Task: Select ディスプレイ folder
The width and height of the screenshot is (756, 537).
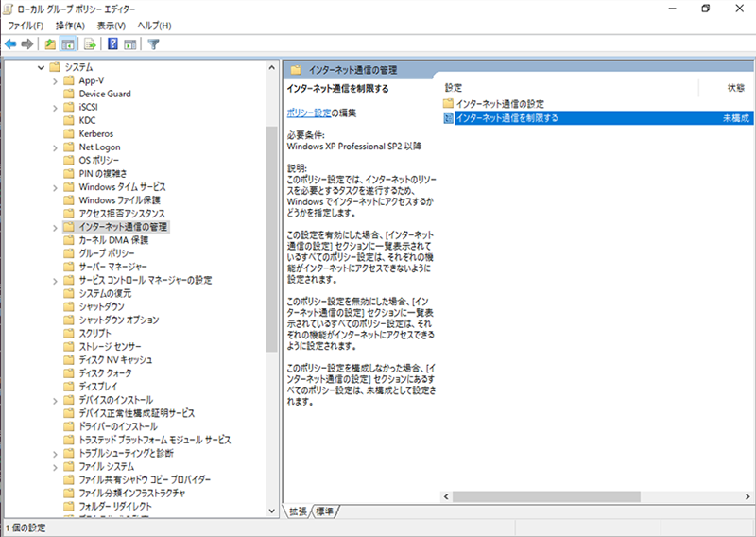Action: 98,387
